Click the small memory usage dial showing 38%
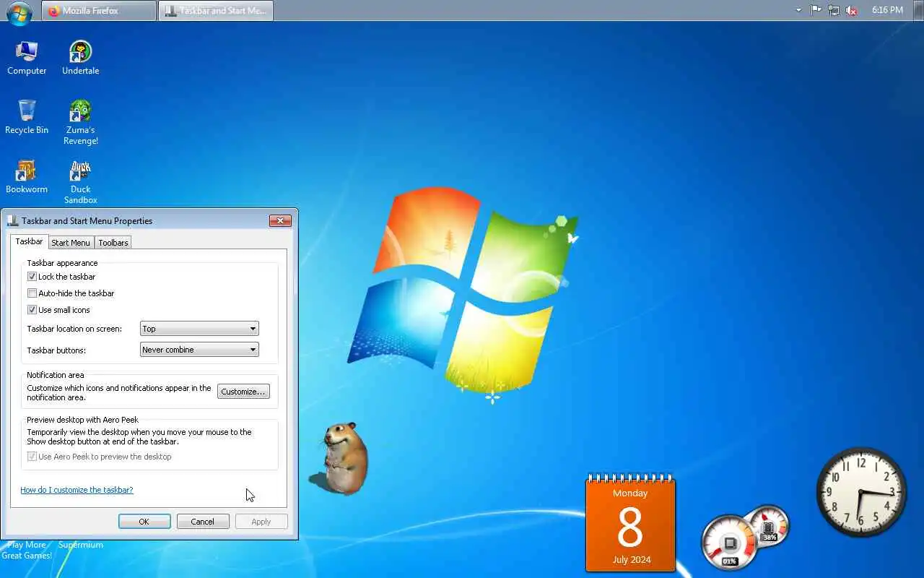 (x=769, y=526)
